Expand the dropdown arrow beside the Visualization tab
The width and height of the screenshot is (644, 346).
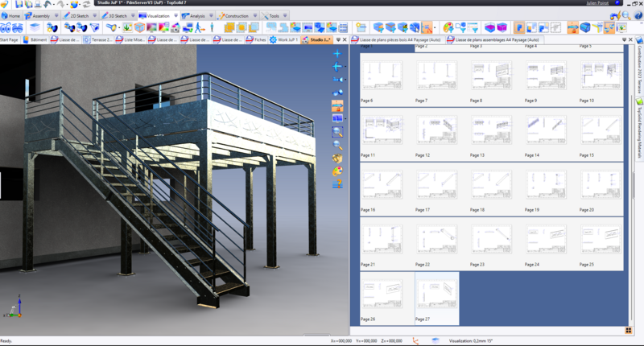click(x=174, y=15)
